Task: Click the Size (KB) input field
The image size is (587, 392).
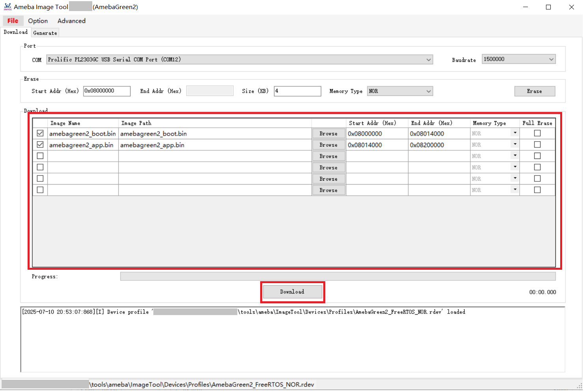Action: point(297,91)
